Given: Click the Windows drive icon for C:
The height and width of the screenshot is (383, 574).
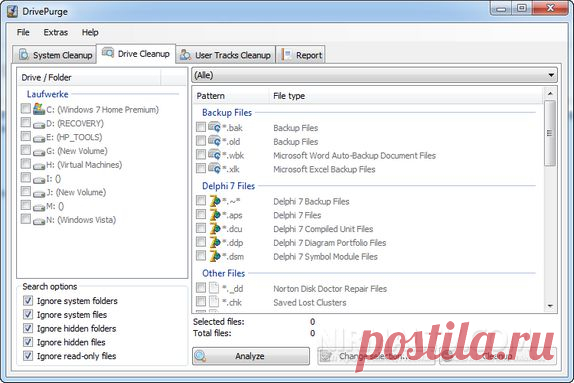Looking at the screenshot, I should [x=39, y=109].
